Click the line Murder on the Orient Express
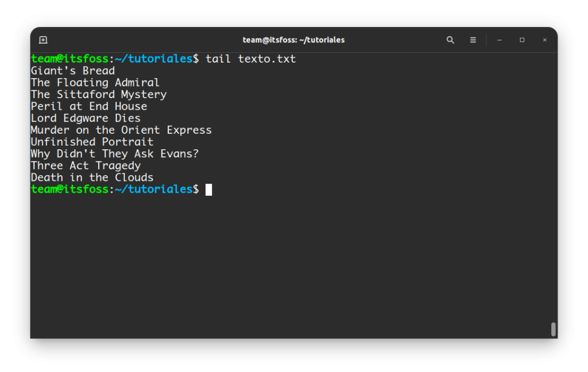Image resolution: width=588 pixels, height=372 pixels. coord(121,130)
